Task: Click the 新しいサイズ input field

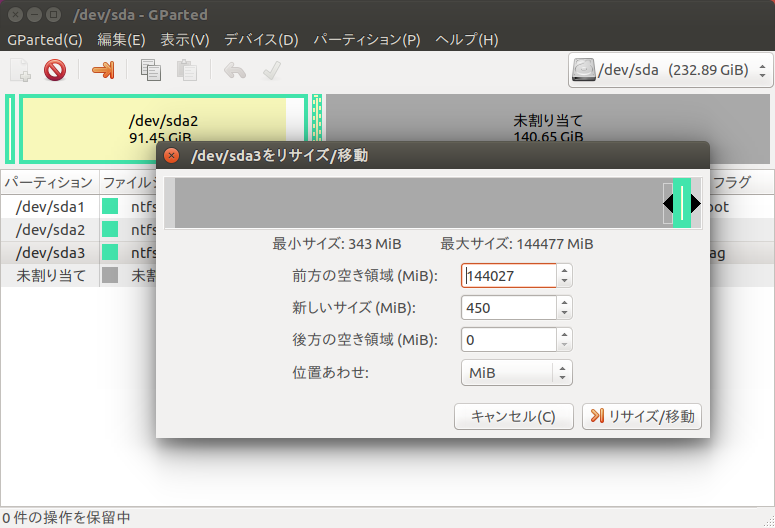Action: (x=509, y=308)
